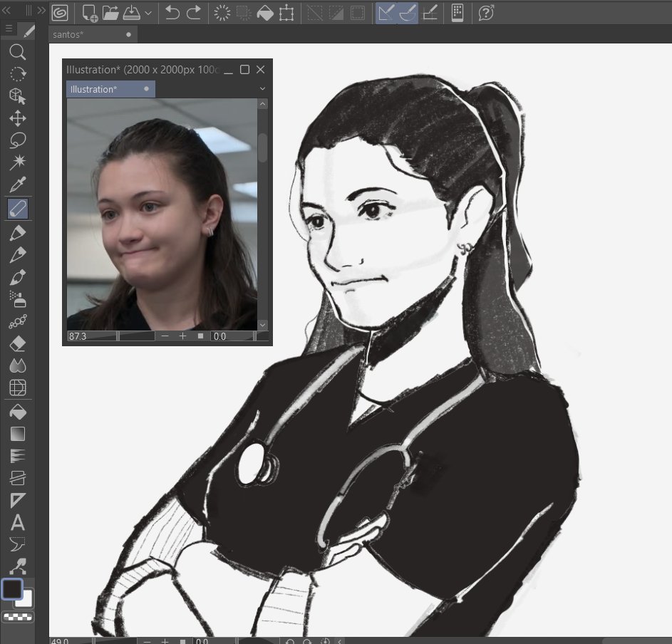Collapse tool palette with double left arrows
This screenshot has width=672, height=644.
coord(6,10)
